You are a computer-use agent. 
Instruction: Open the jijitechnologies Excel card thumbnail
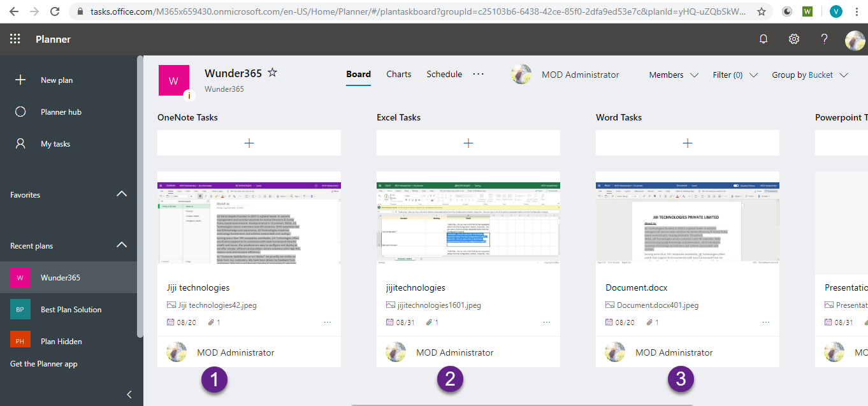coord(468,222)
